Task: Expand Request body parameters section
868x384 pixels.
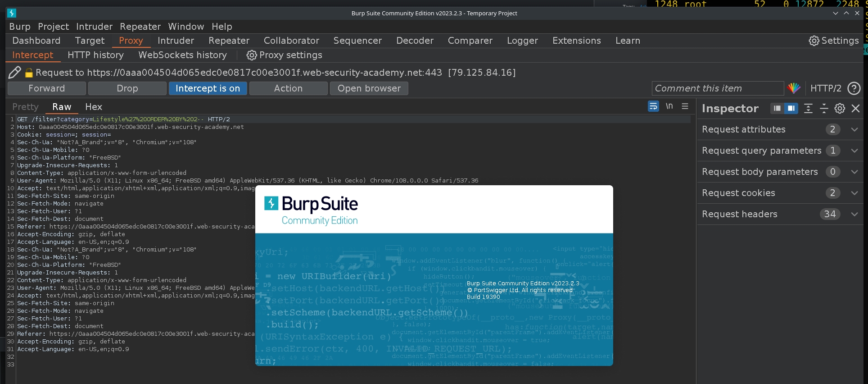Action: point(780,172)
